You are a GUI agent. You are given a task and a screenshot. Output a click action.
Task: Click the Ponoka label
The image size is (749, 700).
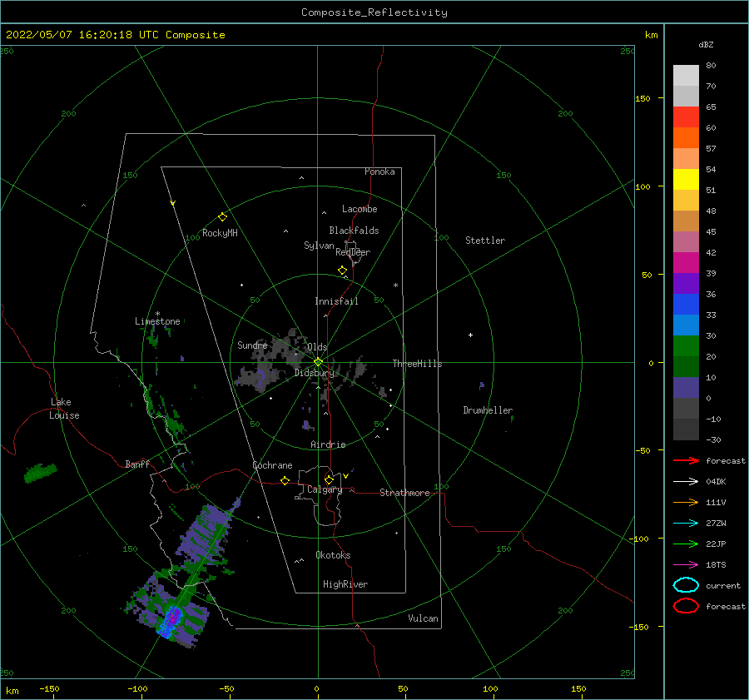(379, 171)
